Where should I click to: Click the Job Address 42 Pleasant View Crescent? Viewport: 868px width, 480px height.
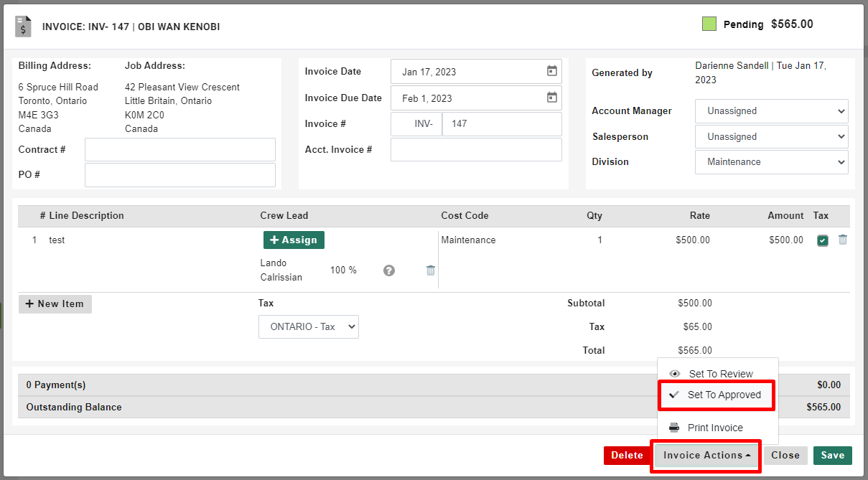pyautogui.click(x=182, y=87)
